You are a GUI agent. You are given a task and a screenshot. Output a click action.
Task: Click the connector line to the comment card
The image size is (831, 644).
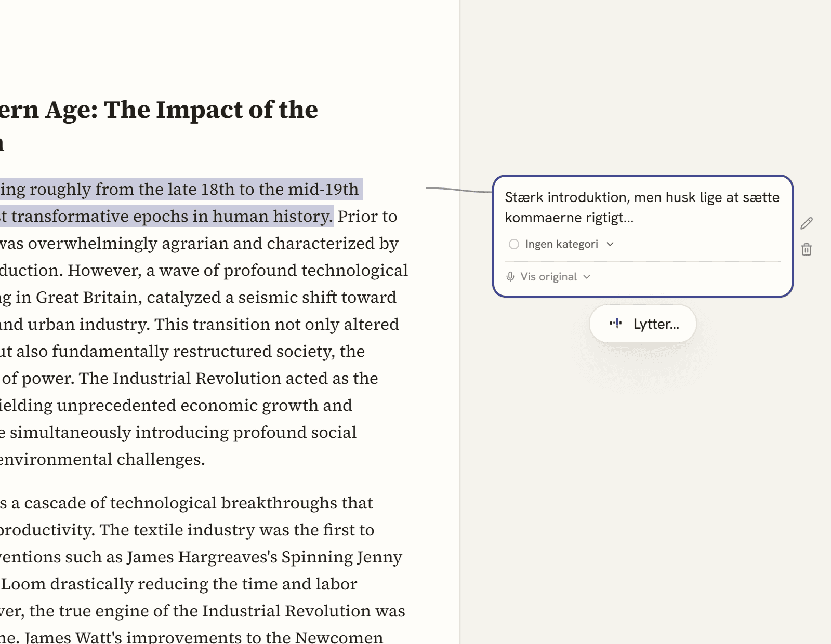coord(459,190)
